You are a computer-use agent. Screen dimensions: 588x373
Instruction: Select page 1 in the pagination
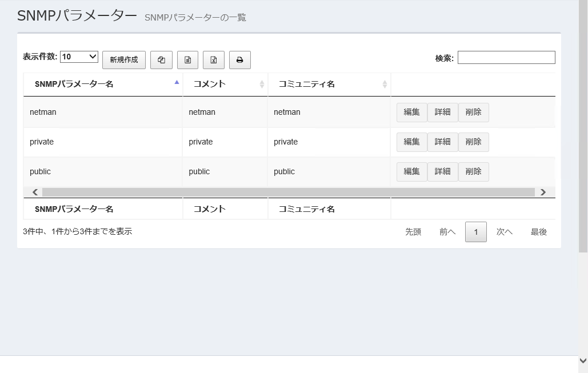pyautogui.click(x=475, y=231)
